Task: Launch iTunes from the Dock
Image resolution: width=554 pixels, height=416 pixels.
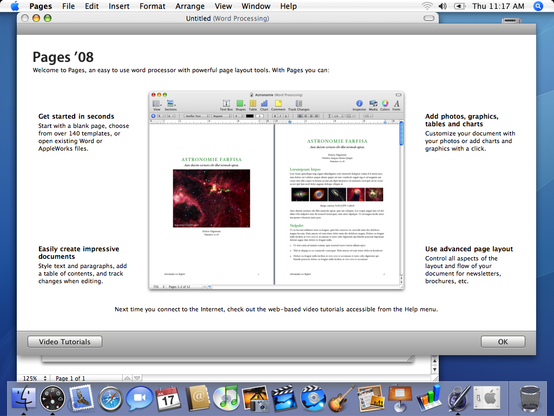Action: 226,398
